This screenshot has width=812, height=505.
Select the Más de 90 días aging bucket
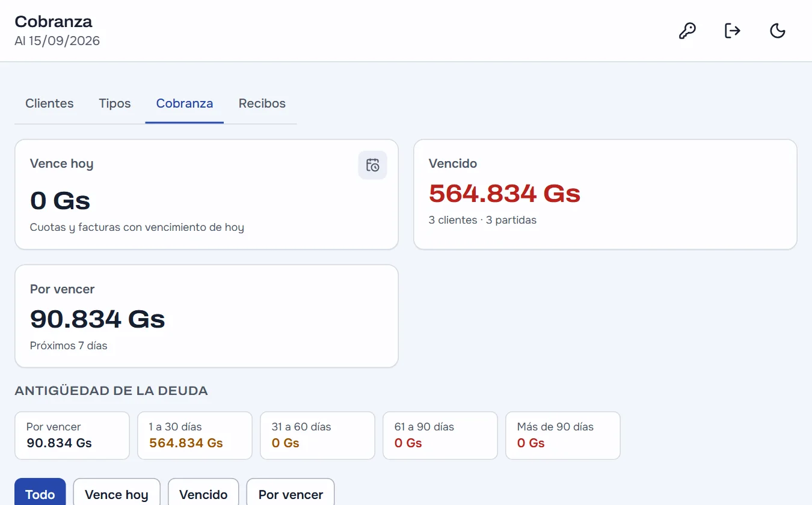pyautogui.click(x=563, y=435)
